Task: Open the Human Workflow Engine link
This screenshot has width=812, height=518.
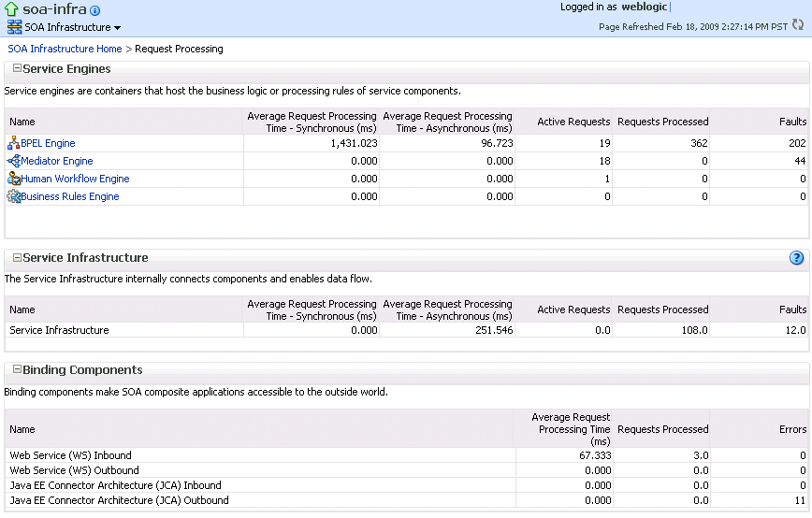Action: pyautogui.click(x=75, y=179)
